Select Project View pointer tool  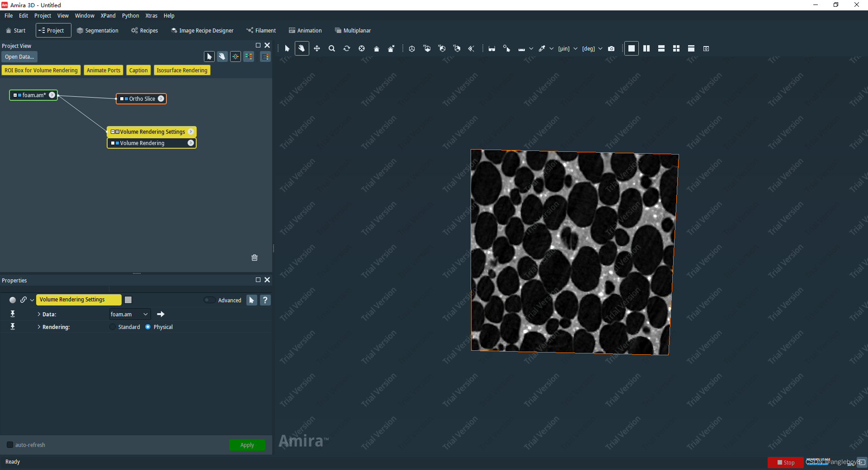pyautogui.click(x=209, y=56)
